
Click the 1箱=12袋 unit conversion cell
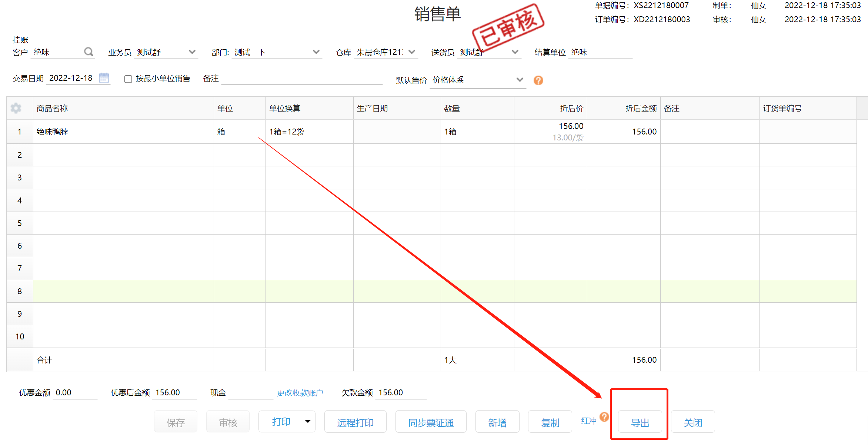(x=309, y=132)
